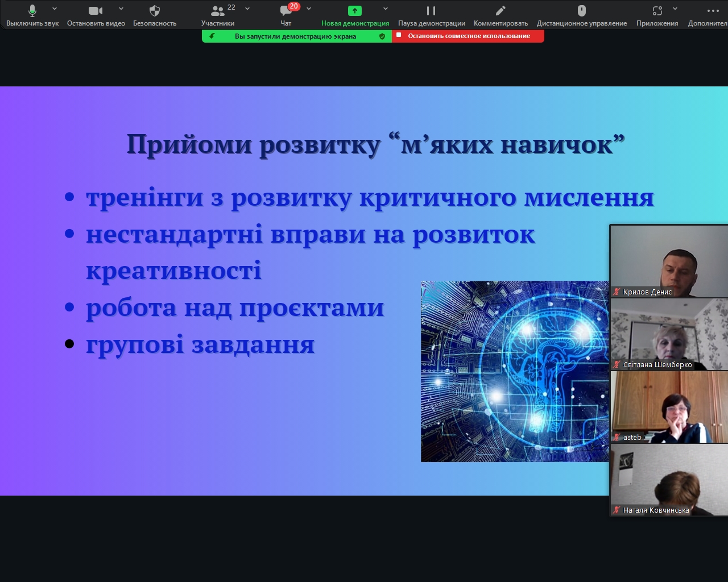This screenshot has width=728, height=582.
Task: Click the 22 participants count
Action: 231,7
